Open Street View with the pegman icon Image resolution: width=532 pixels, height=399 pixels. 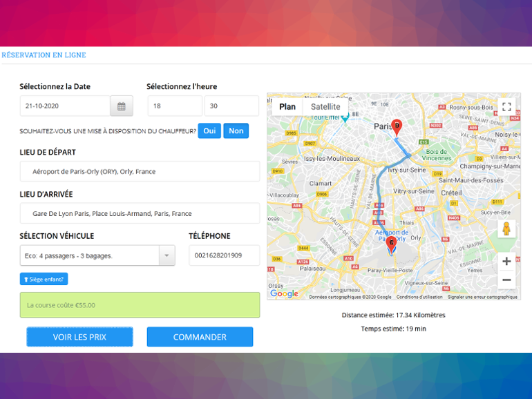(506, 228)
